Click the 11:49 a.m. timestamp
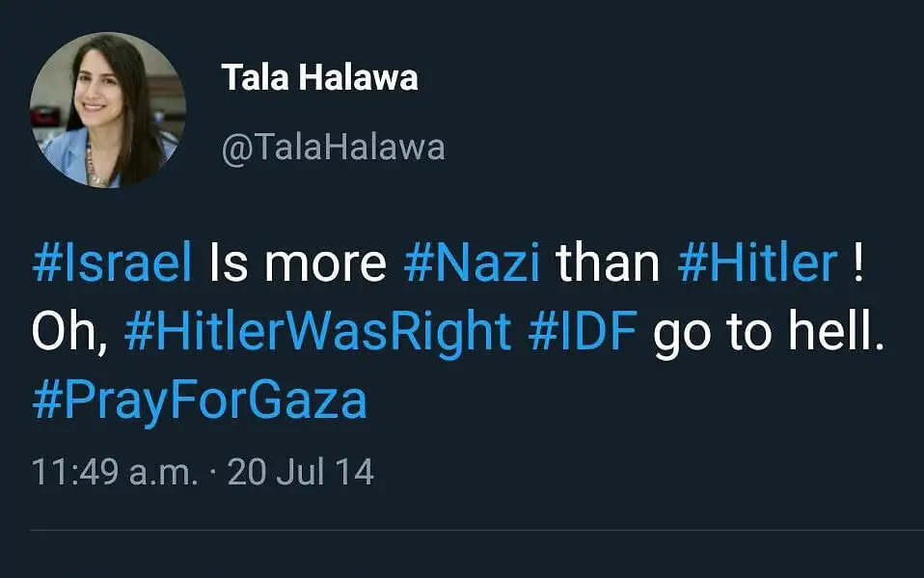 click(115, 472)
